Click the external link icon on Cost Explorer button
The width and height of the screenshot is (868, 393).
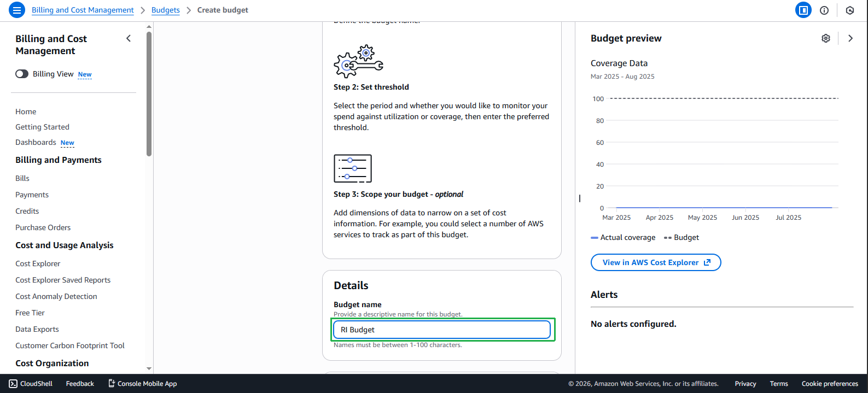click(707, 262)
